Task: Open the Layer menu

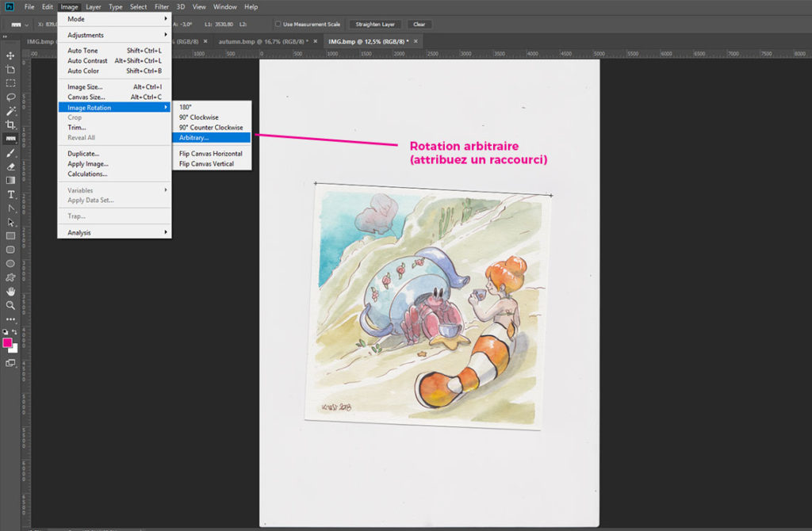Action: 94,6
